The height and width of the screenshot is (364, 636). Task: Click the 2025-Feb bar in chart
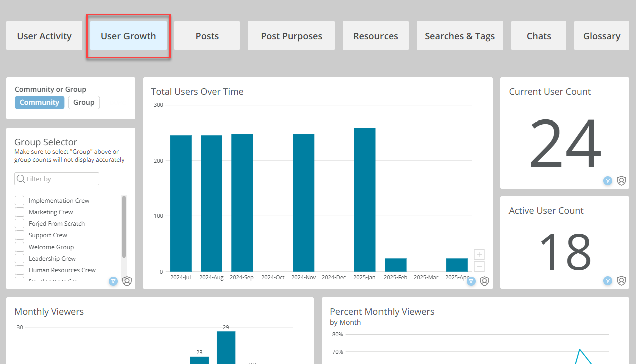[x=396, y=265]
